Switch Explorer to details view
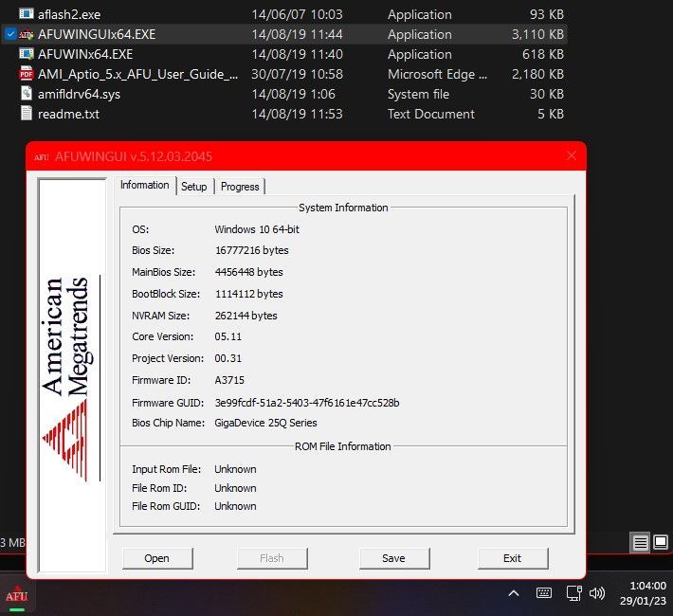 pos(640,543)
